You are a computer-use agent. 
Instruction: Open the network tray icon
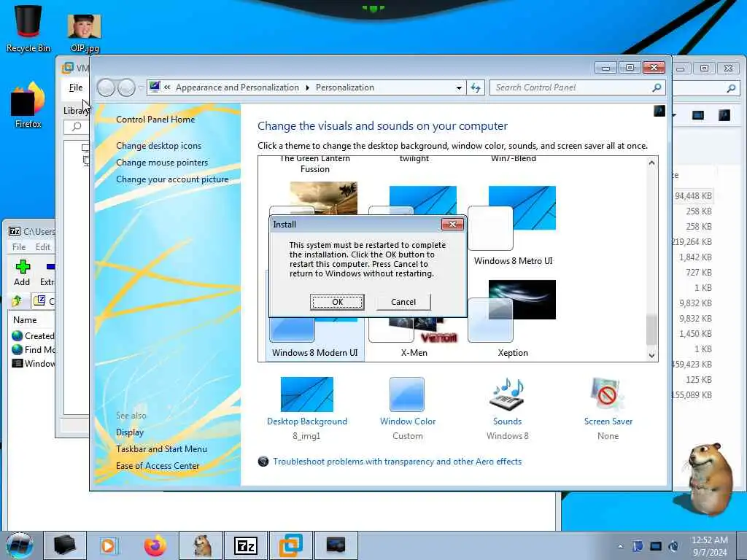(656, 546)
